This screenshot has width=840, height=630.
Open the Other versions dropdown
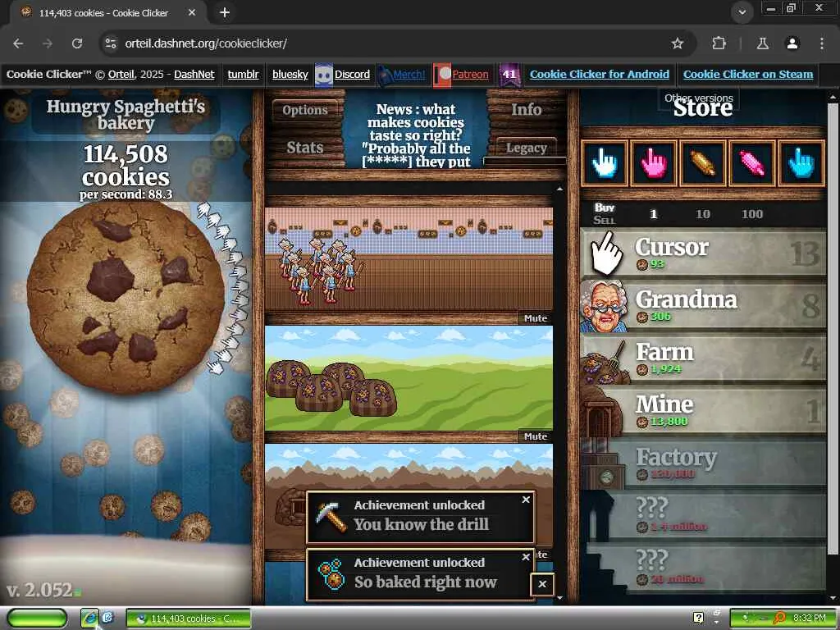click(699, 98)
